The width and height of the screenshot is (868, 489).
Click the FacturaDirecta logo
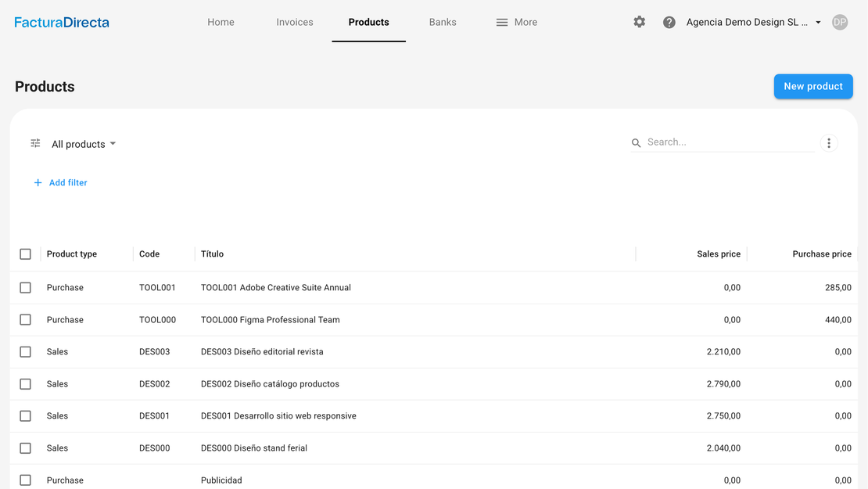62,22
